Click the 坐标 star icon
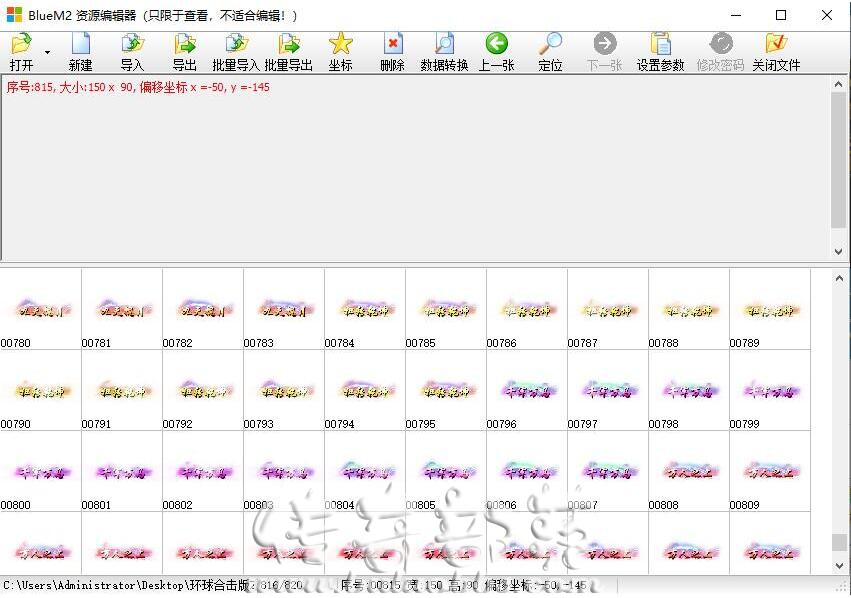Viewport: 851px width, 598px height. tap(340, 44)
